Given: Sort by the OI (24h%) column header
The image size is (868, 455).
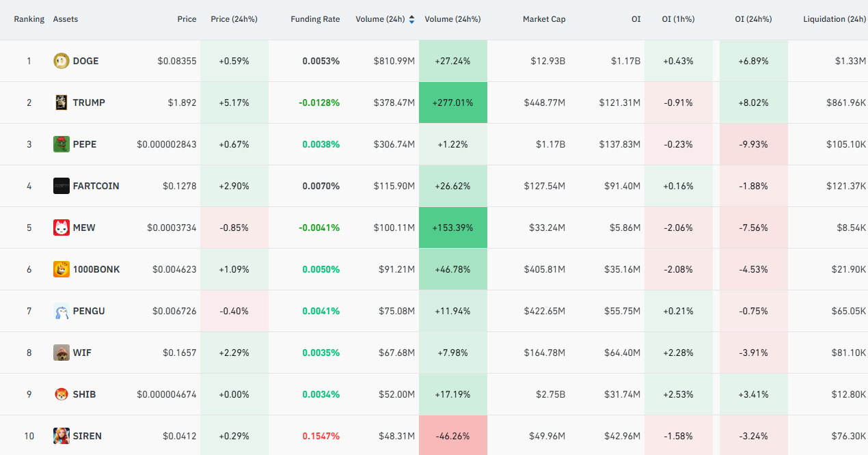Looking at the screenshot, I should click(754, 19).
